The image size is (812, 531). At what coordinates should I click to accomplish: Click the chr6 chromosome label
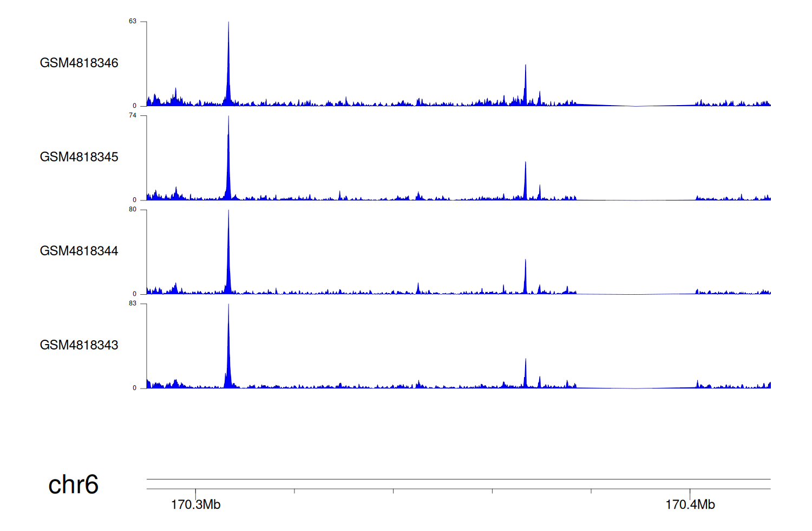(73, 484)
